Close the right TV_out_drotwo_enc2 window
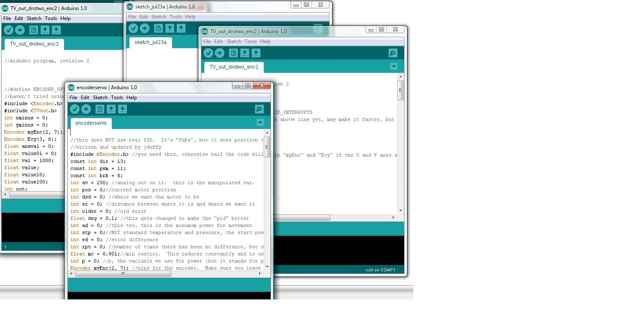Image resolution: width=644 pixels, height=317 pixels. point(395,29)
